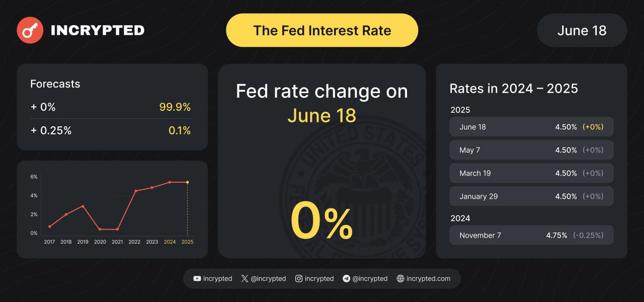Screen dimensions: 644x302
Task: Click the Incrypted key logo icon
Action: coord(30,30)
